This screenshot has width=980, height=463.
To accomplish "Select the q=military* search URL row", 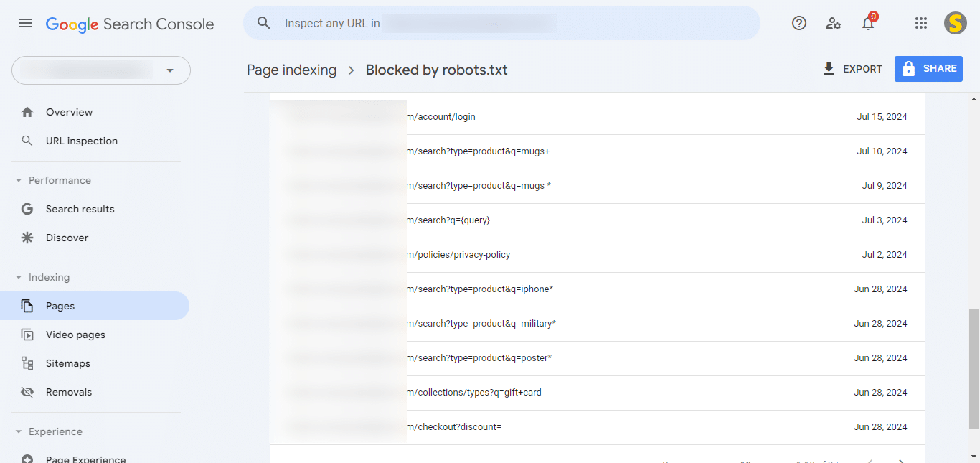I will pos(598,324).
